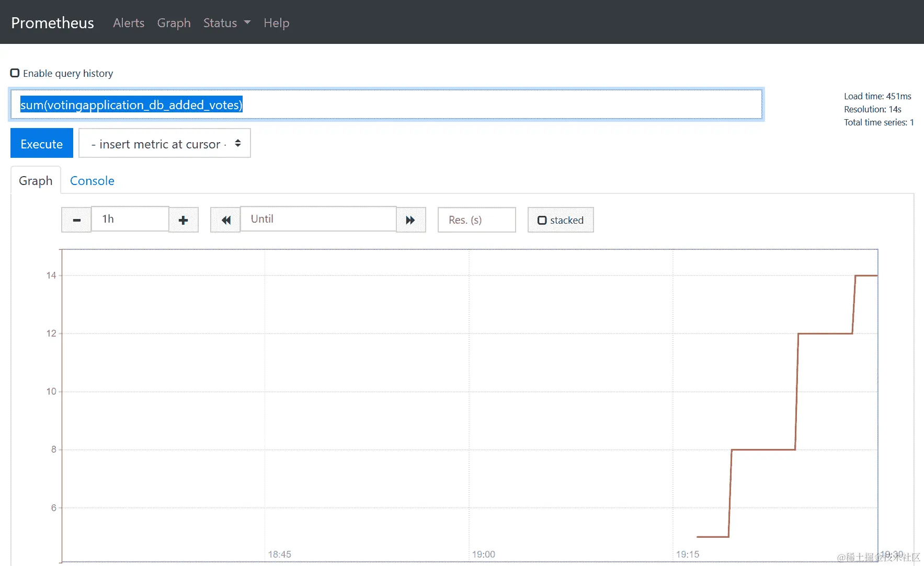Increase the graph time range with plus button

pos(184,220)
